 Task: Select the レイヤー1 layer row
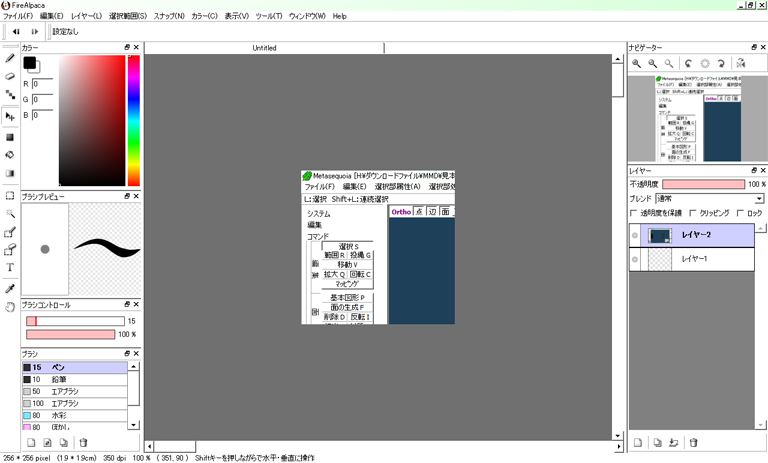coord(692,259)
